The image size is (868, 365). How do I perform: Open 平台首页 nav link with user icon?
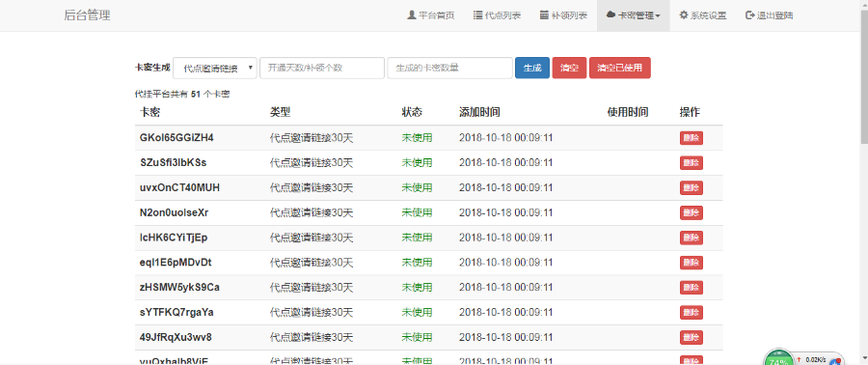point(431,15)
